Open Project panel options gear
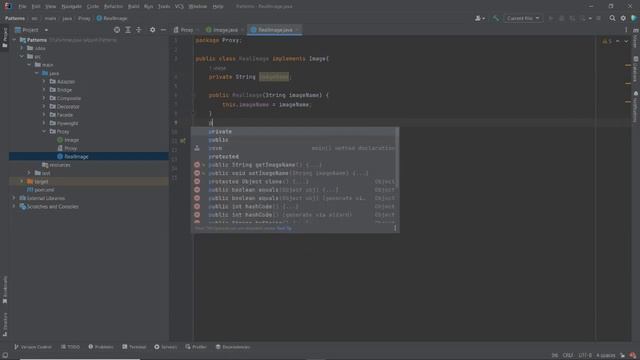Image resolution: width=640 pixels, height=360 pixels. [152, 30]
